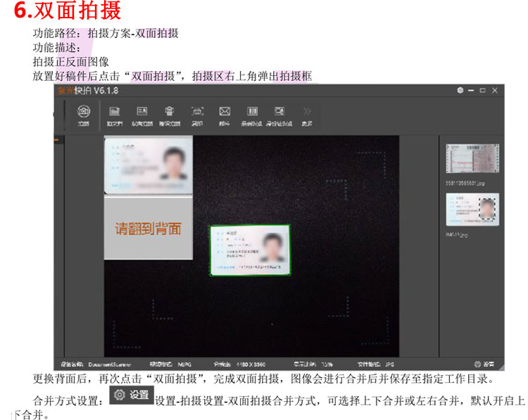The height and width of the screenshot is (420, 528).
Task: Click the "请翻到背面" prompt panel
Action: pyautogui.click(x=149, y=228)
